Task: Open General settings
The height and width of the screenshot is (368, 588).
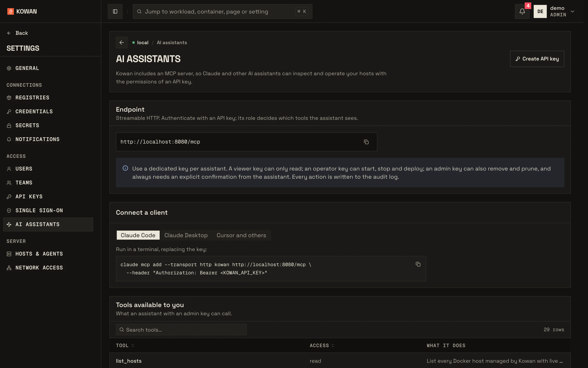Action: [x=48, y=68]
